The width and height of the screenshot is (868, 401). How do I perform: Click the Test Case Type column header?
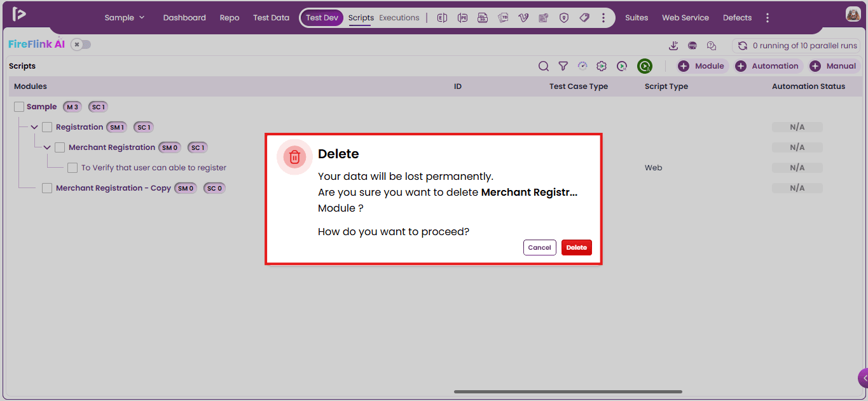pos(579,86)
